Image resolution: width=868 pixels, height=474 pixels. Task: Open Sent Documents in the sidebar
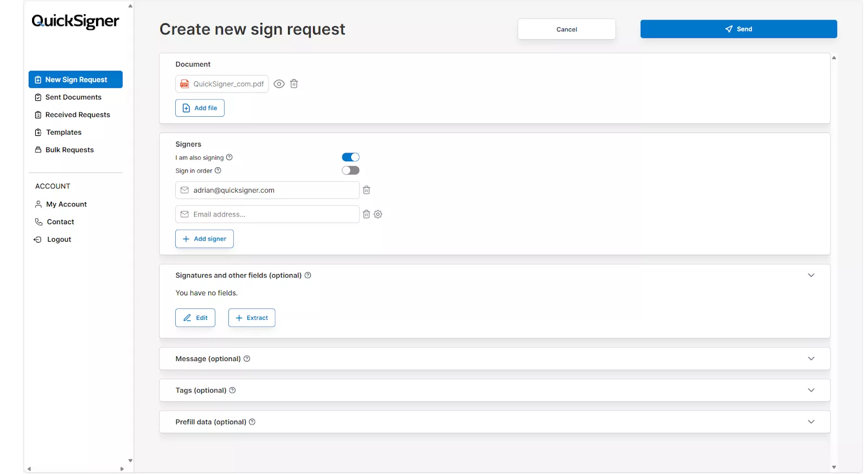coord(73,97)
